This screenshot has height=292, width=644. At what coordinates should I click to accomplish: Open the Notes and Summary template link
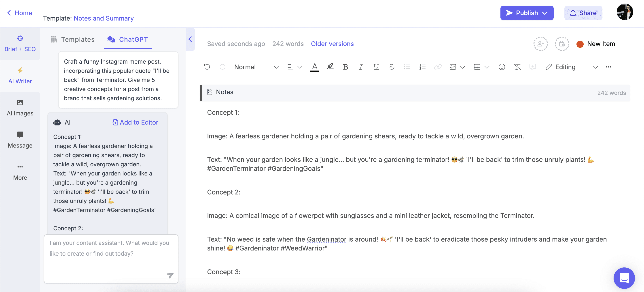(104, 18)
